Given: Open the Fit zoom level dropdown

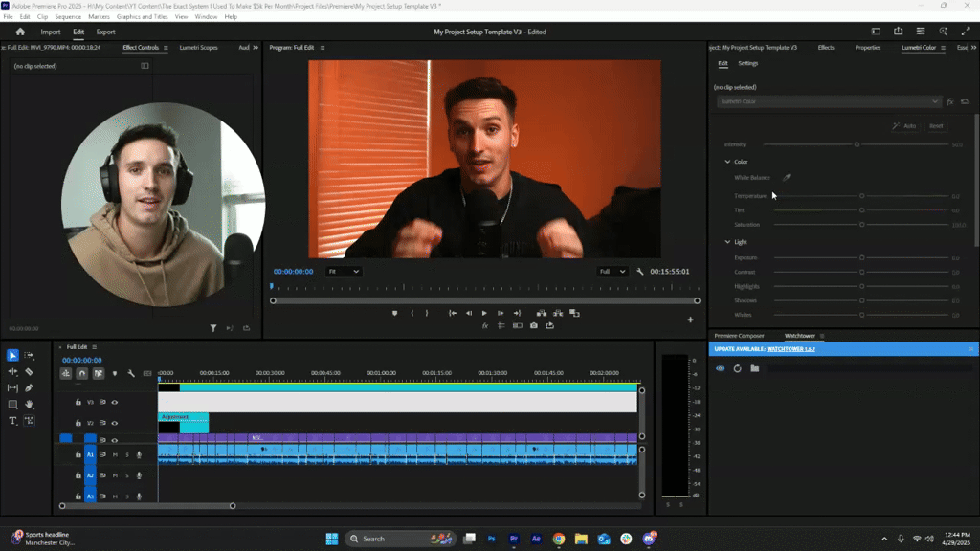Looking at the screenshot, I should 345,271.
